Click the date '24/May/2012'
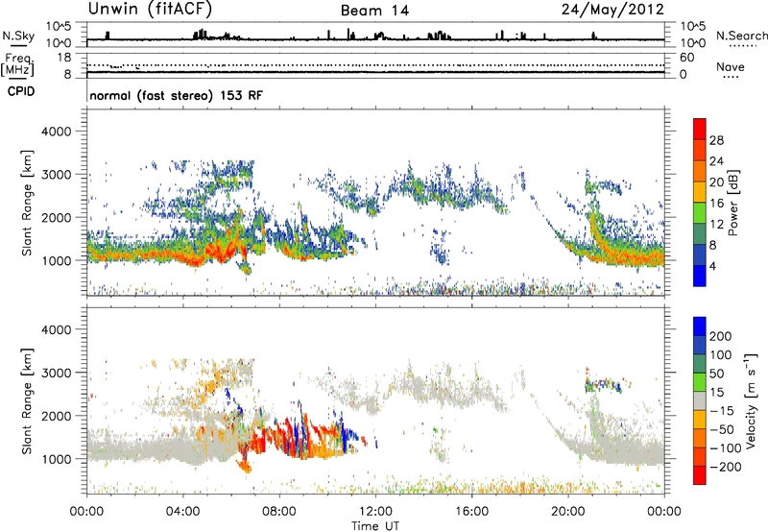 pos(612,10)
